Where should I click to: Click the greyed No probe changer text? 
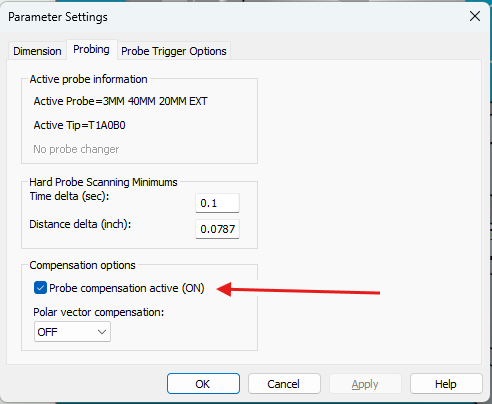tap(76, 149)
